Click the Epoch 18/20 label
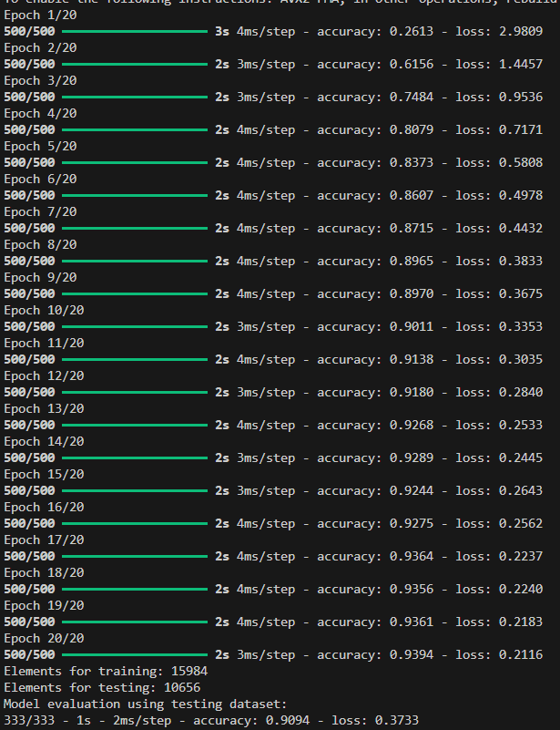560x730 pixels. [x=44, y=572]
